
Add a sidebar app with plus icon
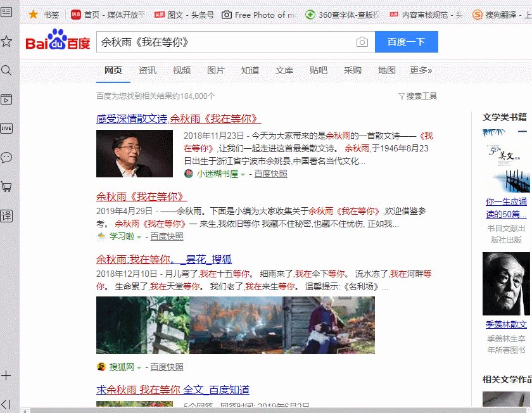(6, 376)
